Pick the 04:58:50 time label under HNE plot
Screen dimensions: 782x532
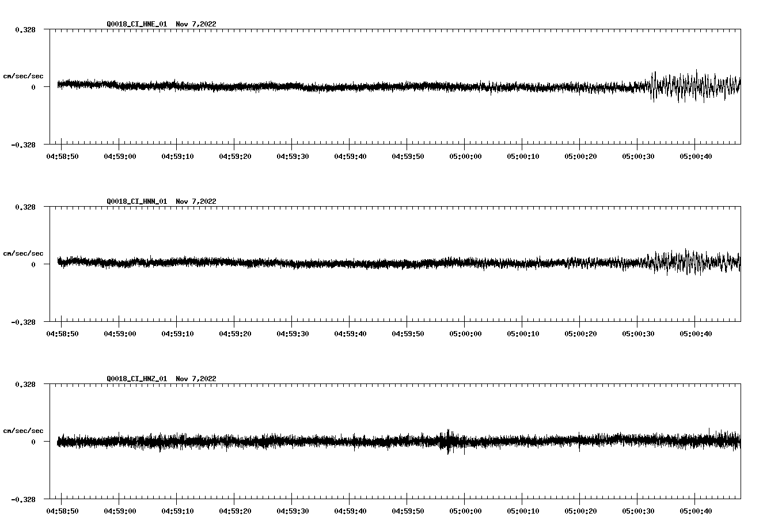[x=63, y=157]
